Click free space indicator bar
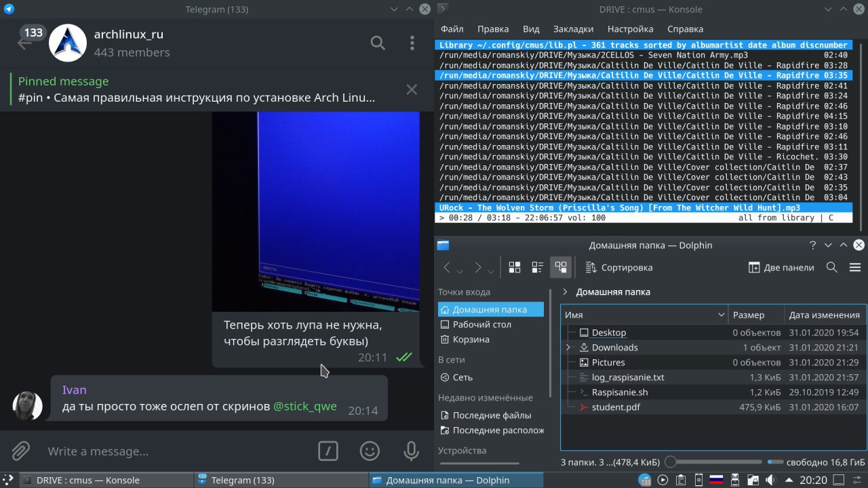This screenshot has height=488, width=868. [x=775, y=462]
